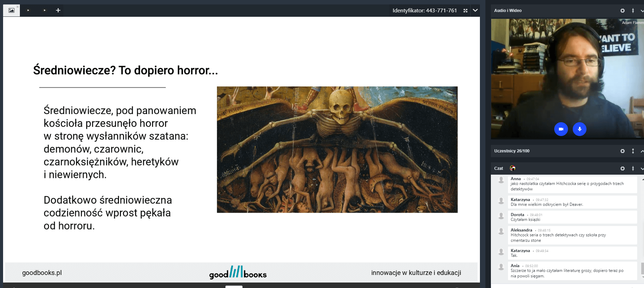
Task: Select the image presentation tab
Action: point(11,10)
